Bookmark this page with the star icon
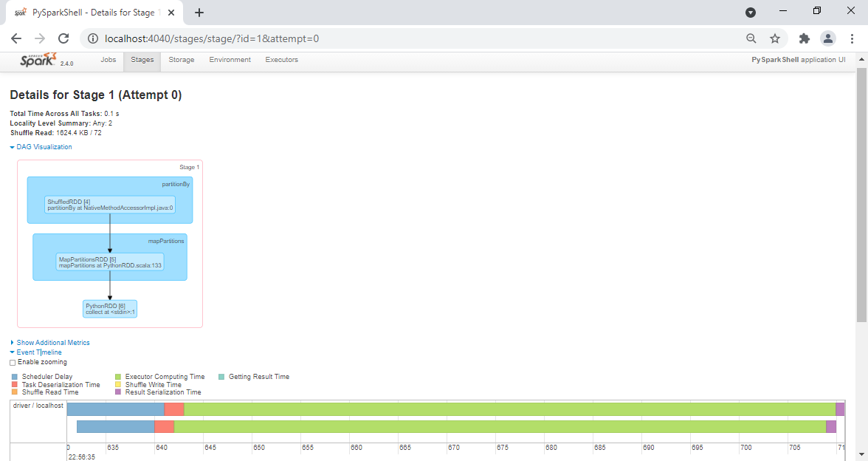The image size is (868, 461). (x=775, y=38)
